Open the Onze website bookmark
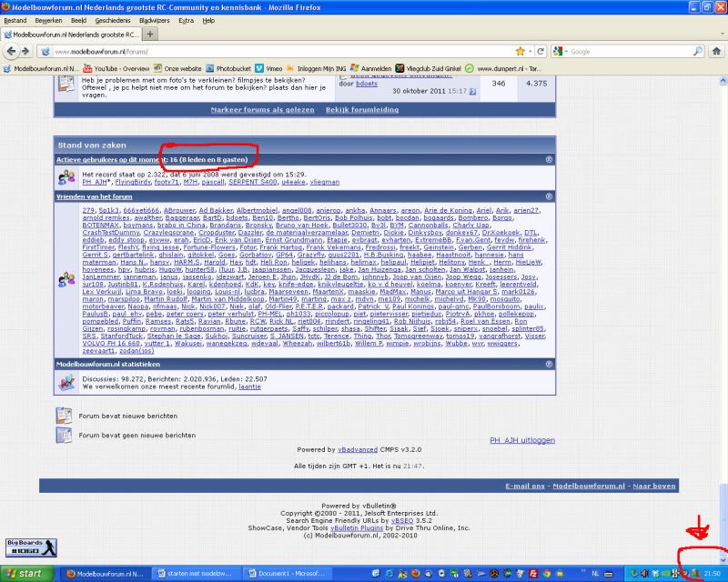Viewport: 728px width, 582px height. point(177,69)
